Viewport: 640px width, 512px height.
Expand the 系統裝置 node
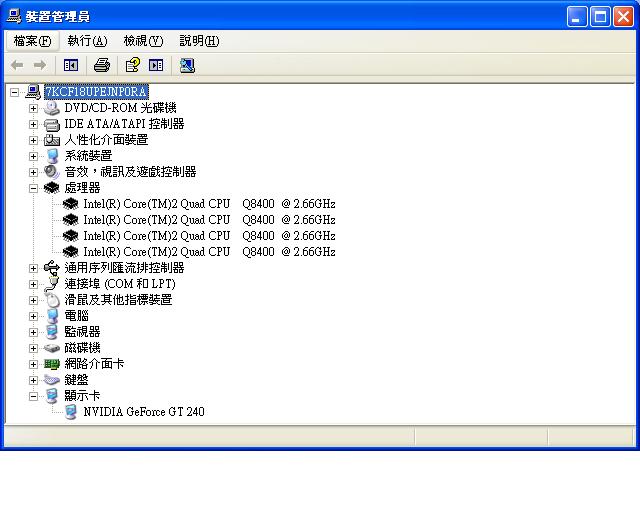pyautogui.click(x=33, y=156)
